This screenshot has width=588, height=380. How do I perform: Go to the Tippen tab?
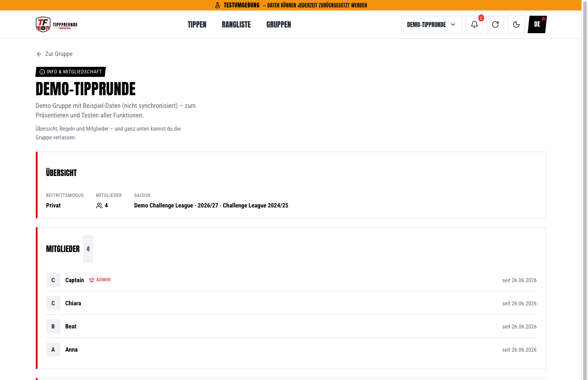click(197, 24)
